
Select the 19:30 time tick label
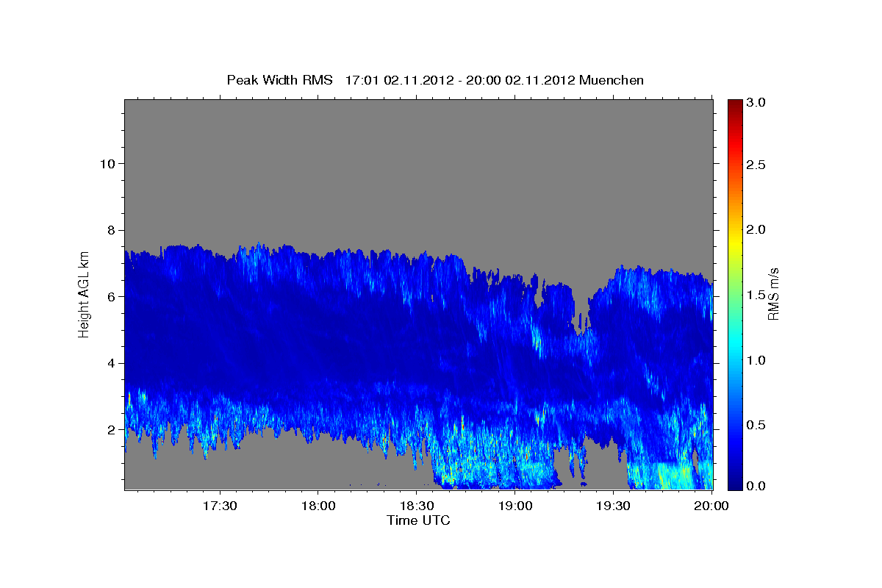pyautogui.click(x=613, y=506)
